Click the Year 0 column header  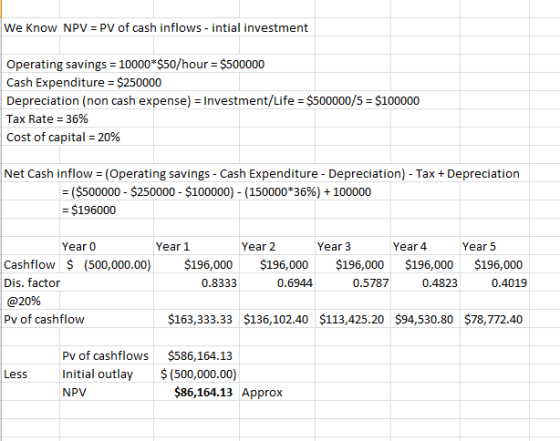coord(79,246)
